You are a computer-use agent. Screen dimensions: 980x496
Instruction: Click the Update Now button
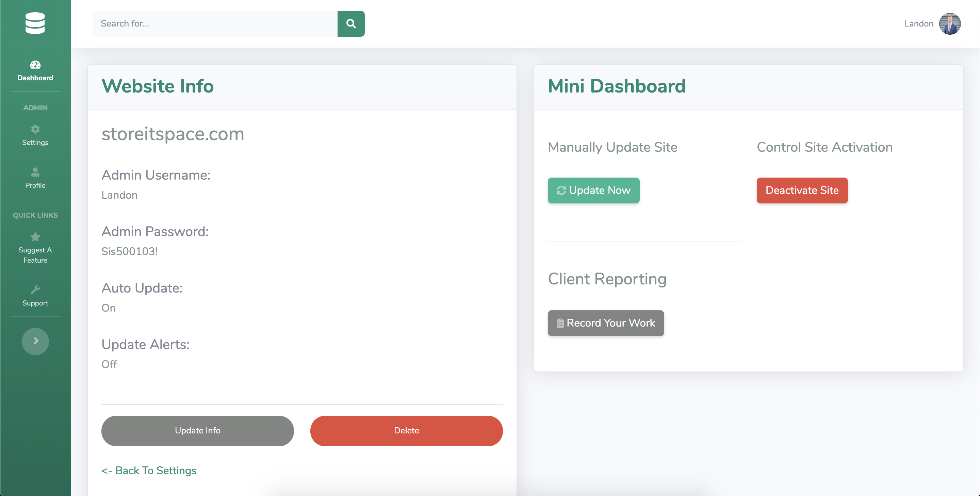point(593,190)
